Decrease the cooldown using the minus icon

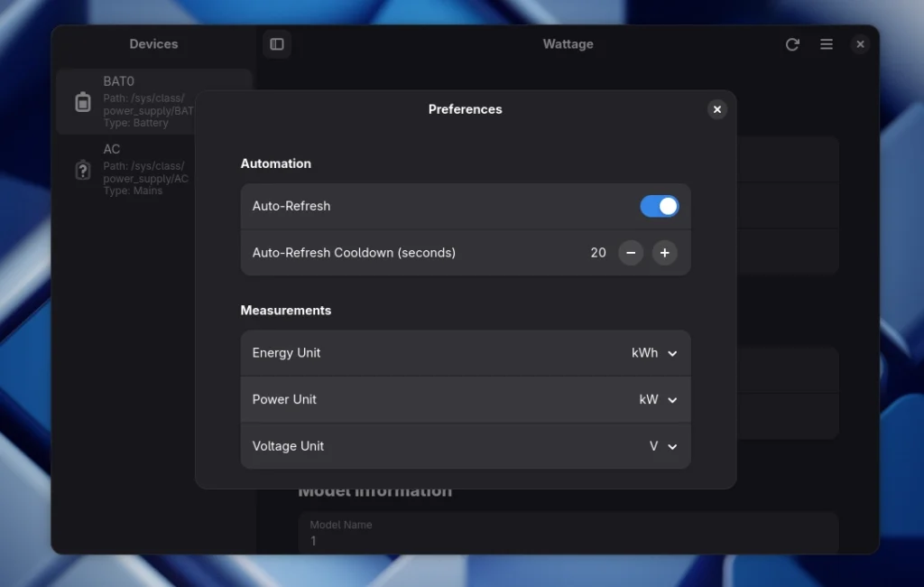pyautogui.click(x=631, y=253)
